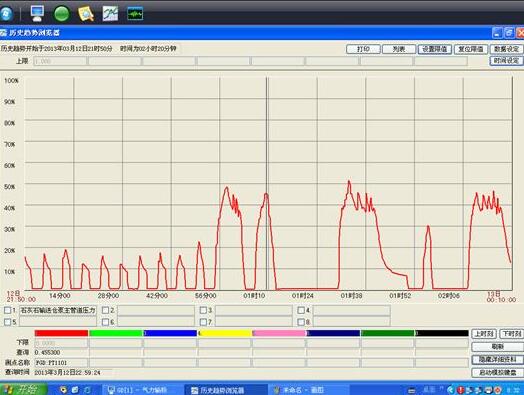Click the blue round icon at top-left
This screenshot has height=395, width=524.
[x=6, y=14]
